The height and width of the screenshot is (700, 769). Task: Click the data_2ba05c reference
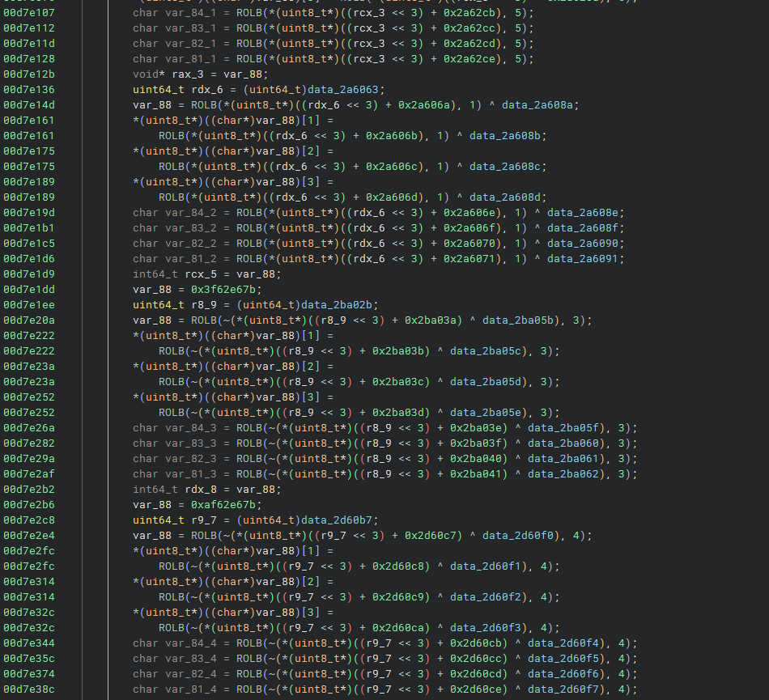tap(486, 351)
